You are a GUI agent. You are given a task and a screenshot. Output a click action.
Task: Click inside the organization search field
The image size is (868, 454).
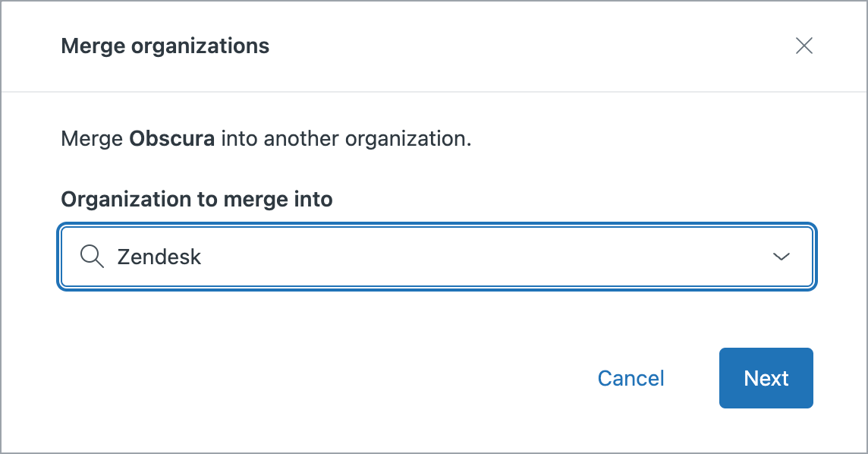pyautogui.click(x=379, y=256)
